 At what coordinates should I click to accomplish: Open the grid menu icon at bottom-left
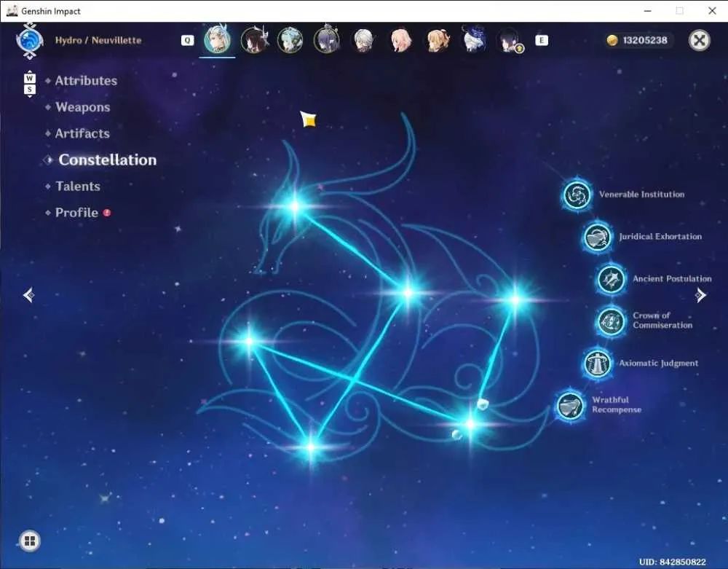pyautogui.click(x=30, y=541)
